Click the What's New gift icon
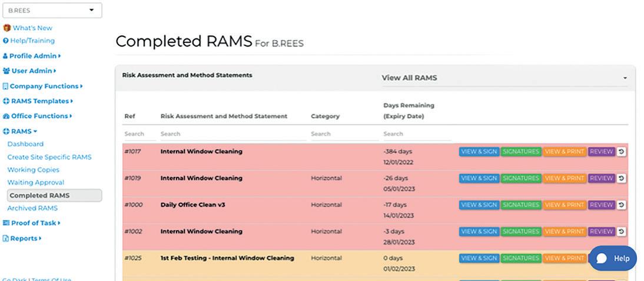Screen dimensions: 644x281 7,28
